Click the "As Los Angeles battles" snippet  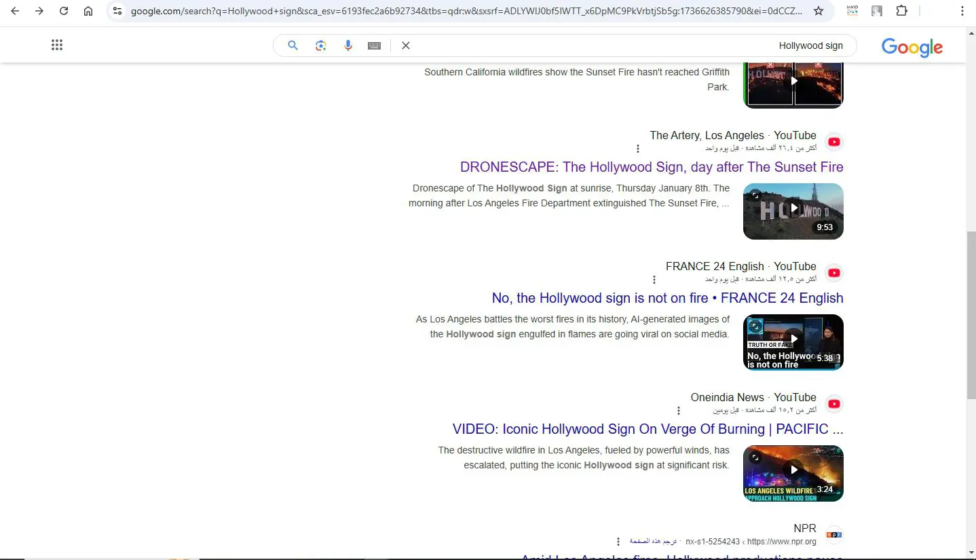[x=573, y=326]
